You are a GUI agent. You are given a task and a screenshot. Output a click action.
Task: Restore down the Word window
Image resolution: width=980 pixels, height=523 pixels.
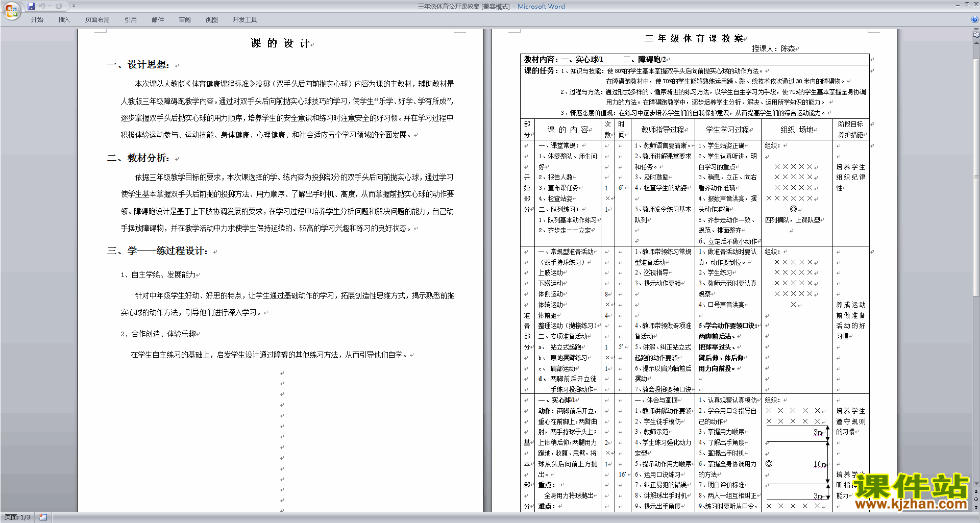pyautogui.click(x=967, y=5)
